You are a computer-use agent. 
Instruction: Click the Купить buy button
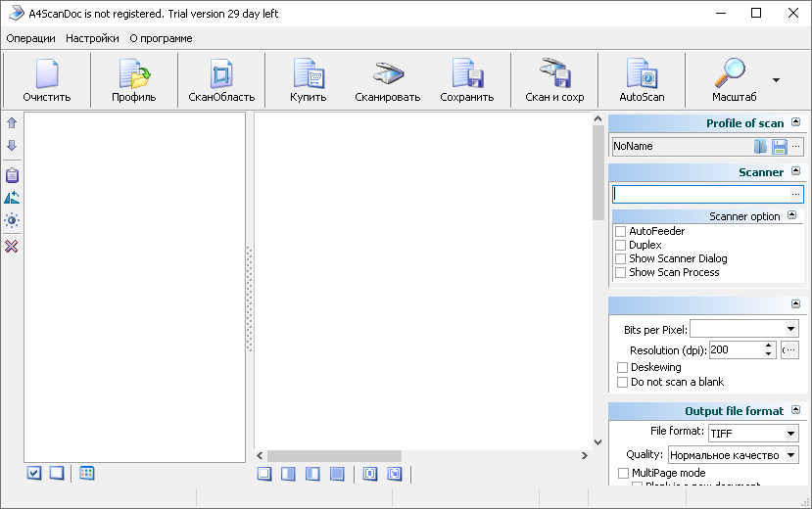309,79
